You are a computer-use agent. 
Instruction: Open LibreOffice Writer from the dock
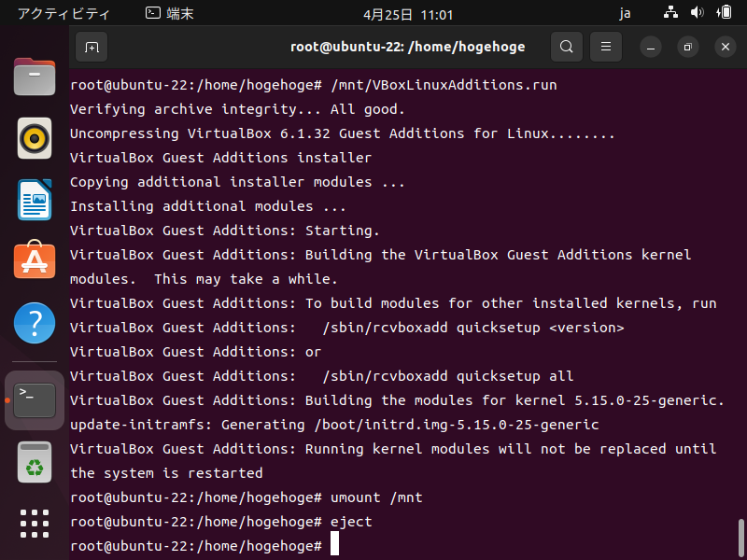pyautogui.click(x=35, y=200)
